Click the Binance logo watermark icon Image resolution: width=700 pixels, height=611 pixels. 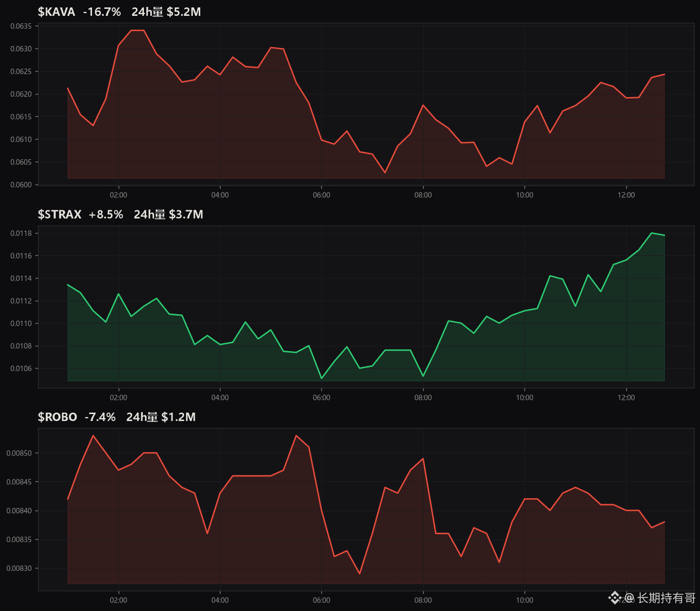615,598
